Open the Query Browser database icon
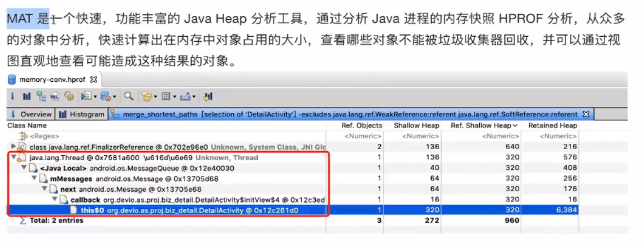The image size is (644, 246). (x=106, y=96)
